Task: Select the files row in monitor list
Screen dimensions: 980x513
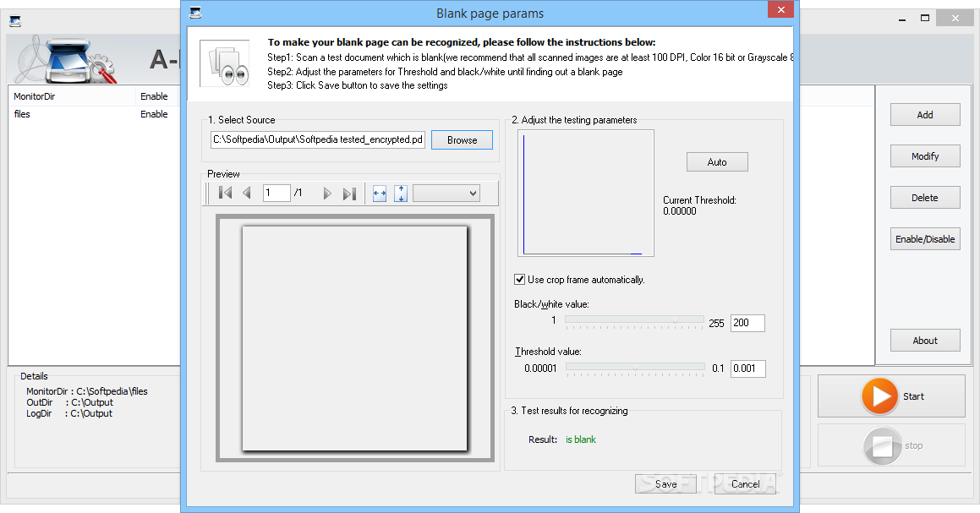Action: 94,114
